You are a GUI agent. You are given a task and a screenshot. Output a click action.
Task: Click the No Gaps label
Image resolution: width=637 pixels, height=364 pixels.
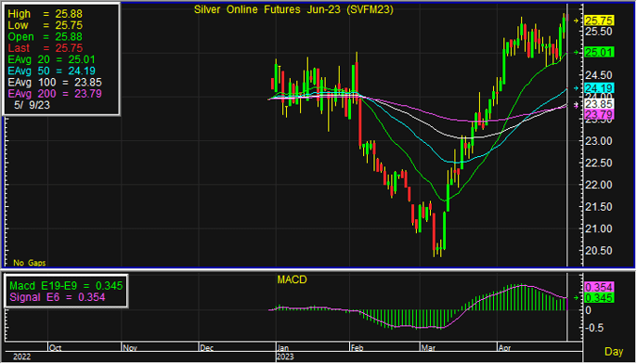tap(30, 263)
